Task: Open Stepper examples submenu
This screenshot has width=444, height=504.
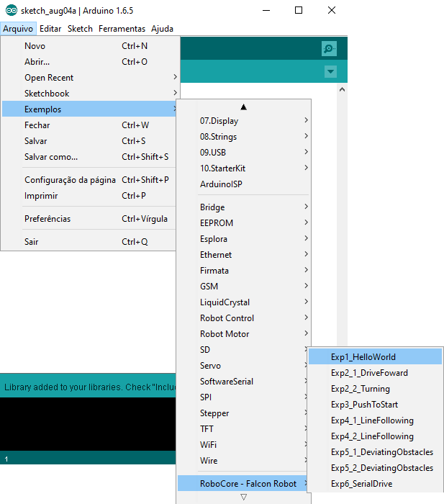Action: (243, 413)
